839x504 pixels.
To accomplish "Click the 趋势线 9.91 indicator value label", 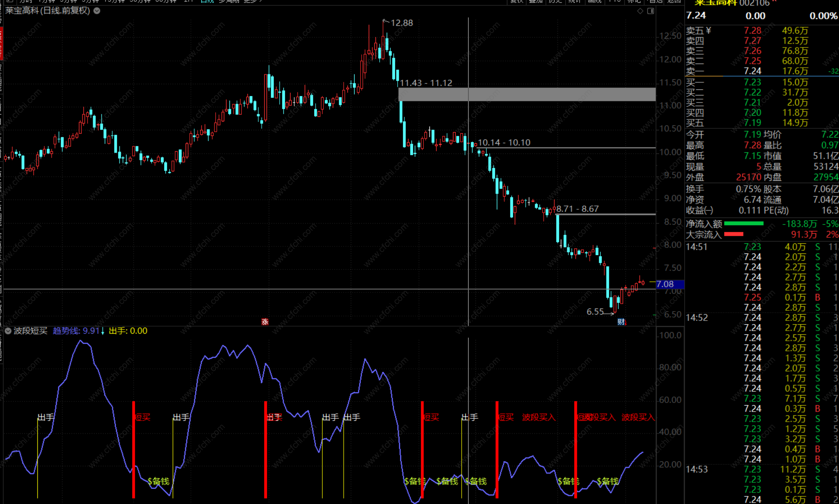I will [76, 331].
